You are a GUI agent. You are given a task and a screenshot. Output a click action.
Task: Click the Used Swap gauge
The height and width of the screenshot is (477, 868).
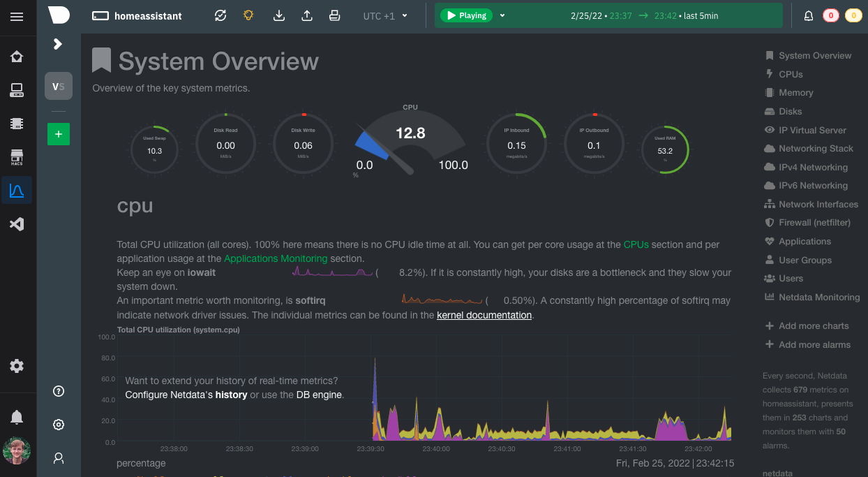click(x=154, y=149)
